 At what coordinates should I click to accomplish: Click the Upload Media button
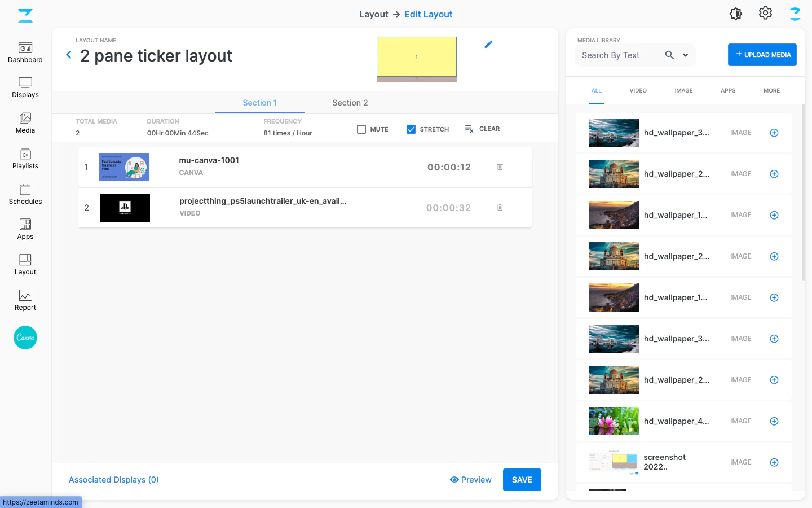pyautogui.click(x=762, y=55)
